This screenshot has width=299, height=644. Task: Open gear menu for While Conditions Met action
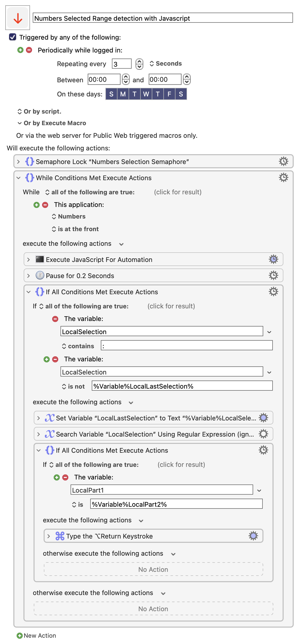click(283, 177)
